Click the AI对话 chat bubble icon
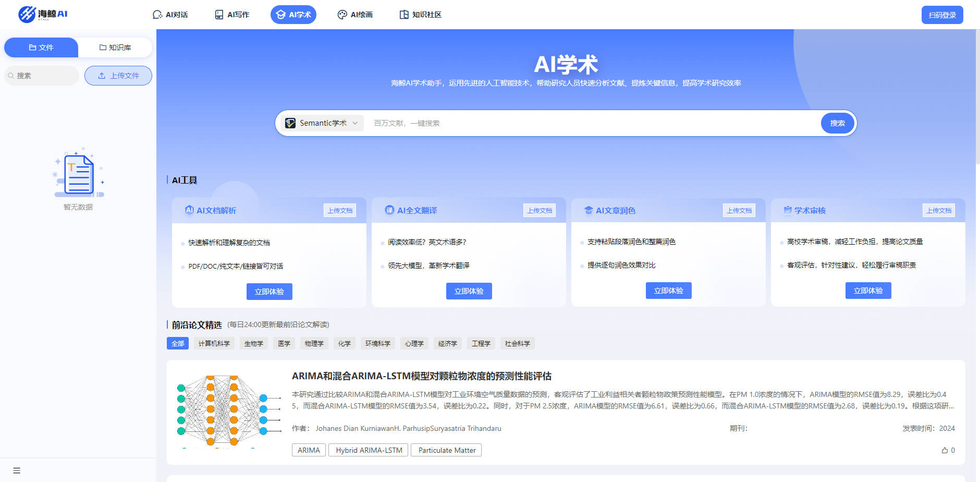The width and height of the screenshot is (980, 482). 157,15
